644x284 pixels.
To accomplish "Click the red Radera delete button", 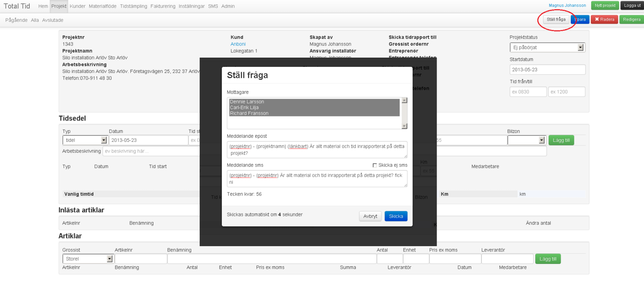I will coord(604,19).
